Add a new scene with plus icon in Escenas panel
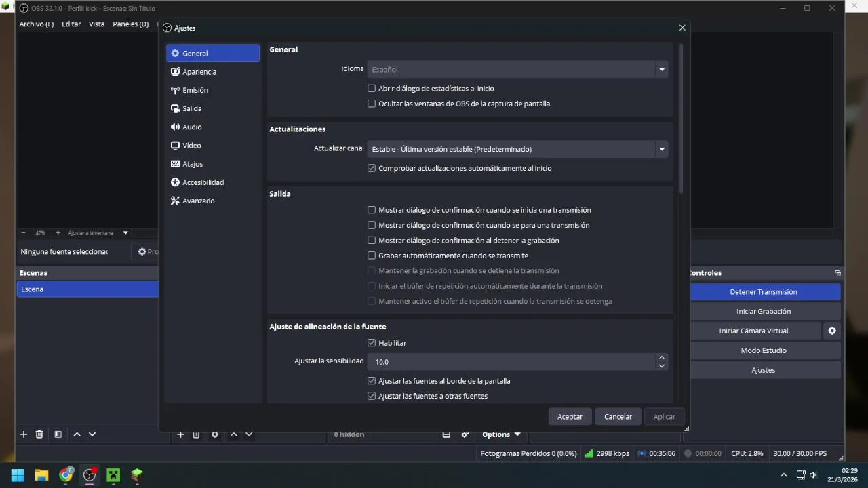The width and height of the screenshot is (868, 488). click(24, 434)
